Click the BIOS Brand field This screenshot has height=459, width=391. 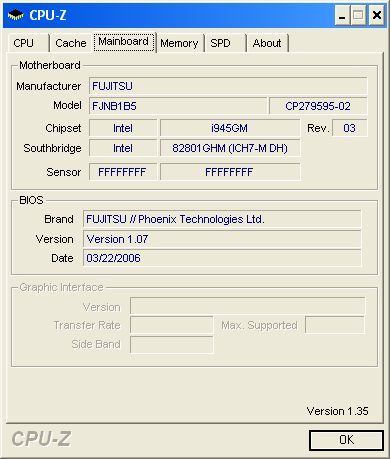[222, 219]
